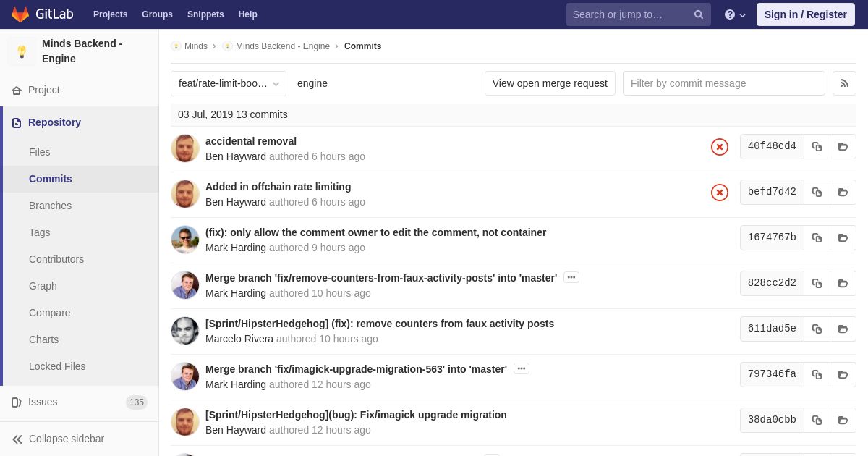Expand description of remove-counters merge commit
868x456 pixels.
571,277
